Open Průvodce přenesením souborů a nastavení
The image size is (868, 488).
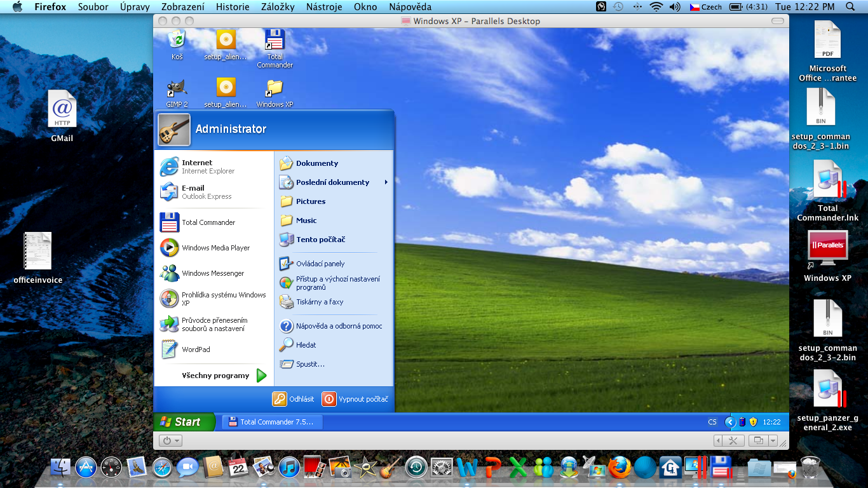point(214,324)
